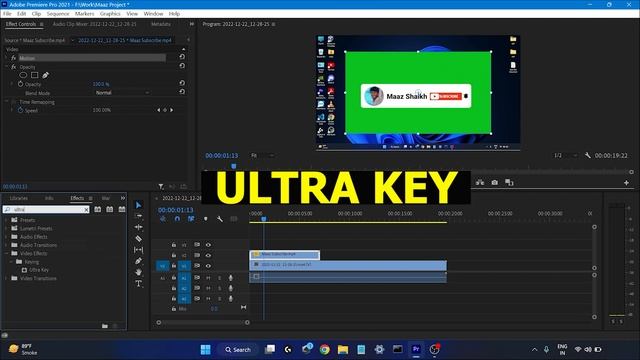Expand the Presets folder
The image size is (640, 360).
(7, 220)
